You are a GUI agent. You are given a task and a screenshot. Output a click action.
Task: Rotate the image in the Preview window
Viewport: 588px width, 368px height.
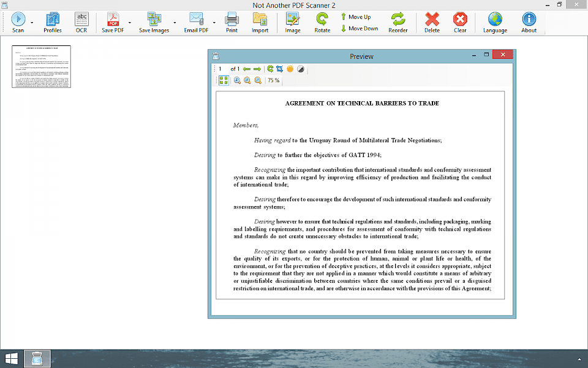click(270, 69)
